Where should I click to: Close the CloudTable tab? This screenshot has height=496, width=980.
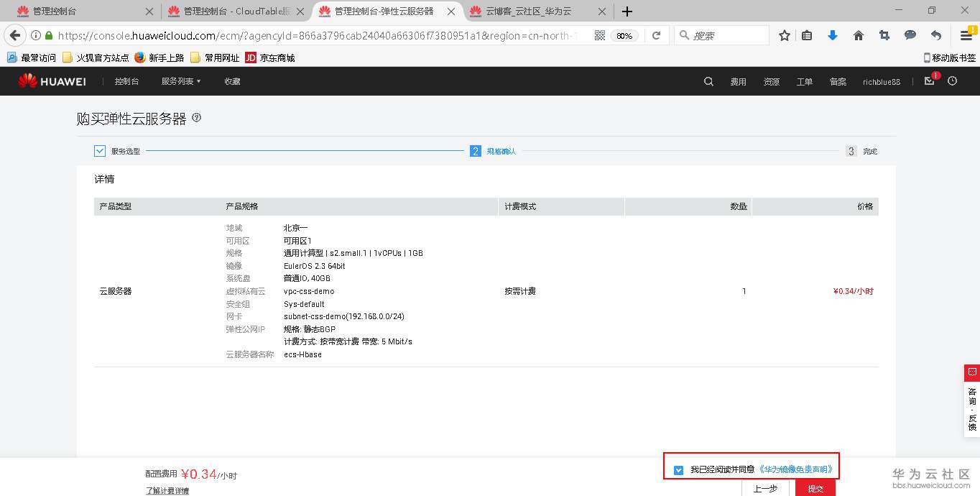(x=300, y=12)
